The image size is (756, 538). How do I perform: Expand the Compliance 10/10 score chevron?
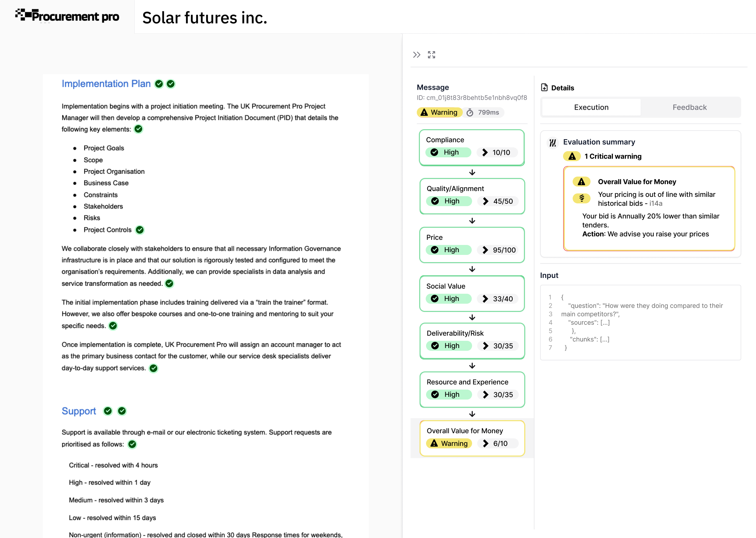485,152
